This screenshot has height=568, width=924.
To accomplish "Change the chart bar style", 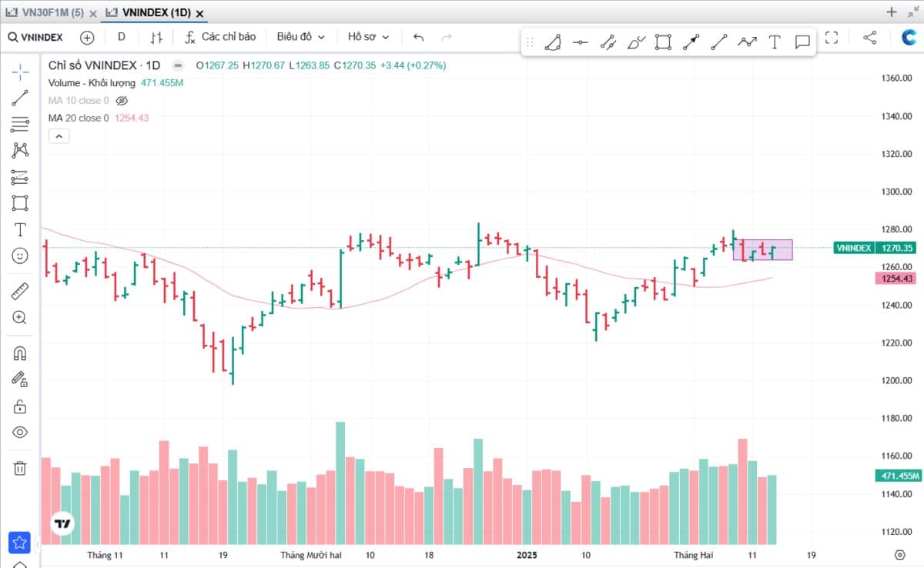I will (x=156, y=37).
